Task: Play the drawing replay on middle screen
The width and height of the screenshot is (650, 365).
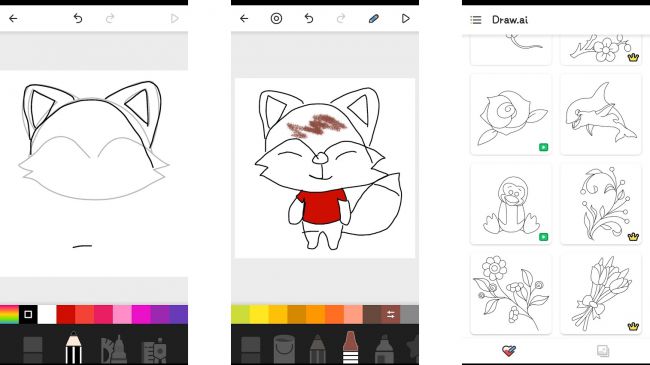Action: 406,18
